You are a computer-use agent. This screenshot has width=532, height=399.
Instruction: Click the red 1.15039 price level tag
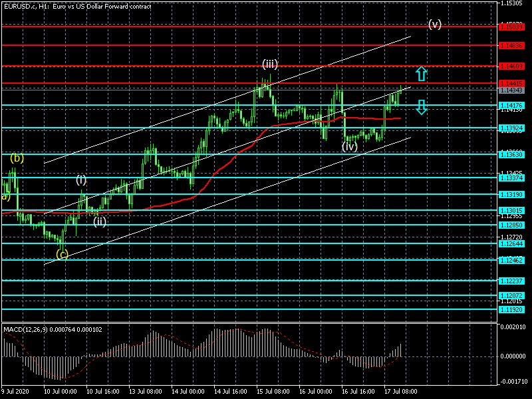pyautogui.click(x=511, y=27)
